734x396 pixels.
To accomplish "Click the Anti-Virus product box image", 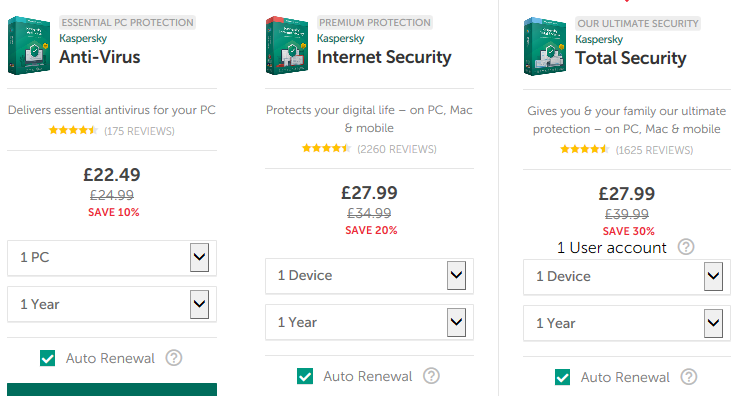I will 29,45.
